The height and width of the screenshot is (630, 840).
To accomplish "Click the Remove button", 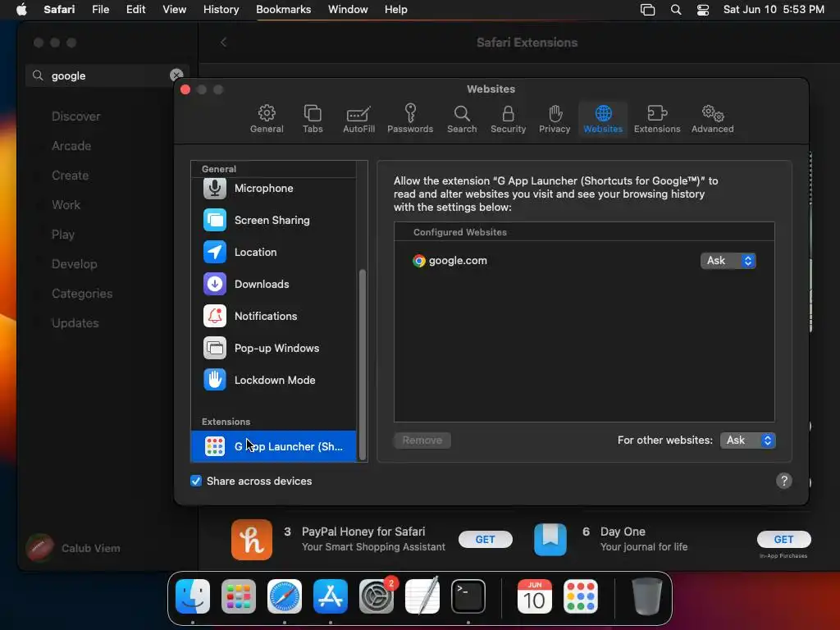I will 422,441.
